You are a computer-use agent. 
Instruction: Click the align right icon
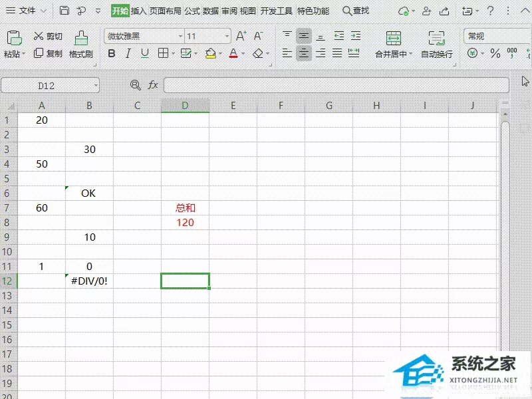[321, 53]
